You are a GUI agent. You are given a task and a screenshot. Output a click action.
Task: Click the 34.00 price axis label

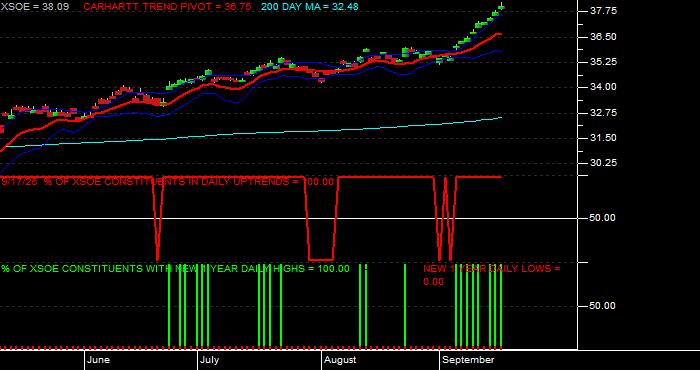point(603,87)
